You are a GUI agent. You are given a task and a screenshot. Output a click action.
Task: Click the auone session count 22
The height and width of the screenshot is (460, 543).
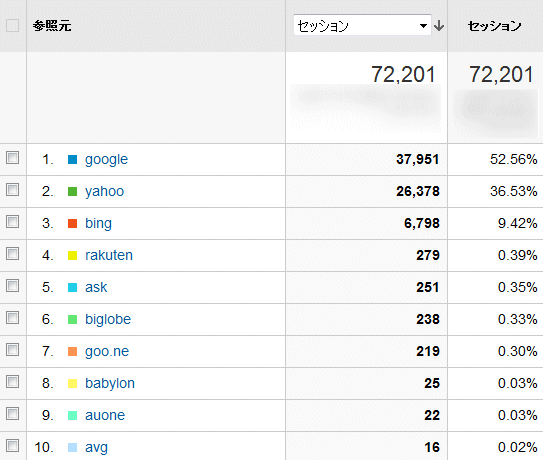click(x=432, y=415)
